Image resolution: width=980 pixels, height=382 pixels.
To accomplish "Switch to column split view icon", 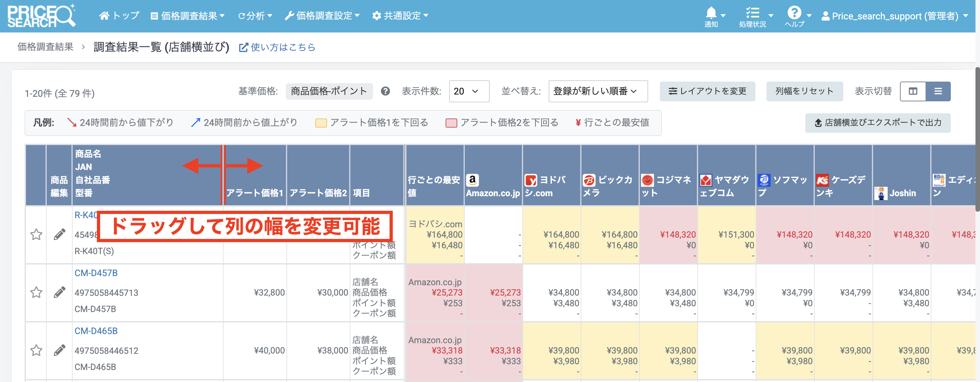I will (x=913, y=91).
